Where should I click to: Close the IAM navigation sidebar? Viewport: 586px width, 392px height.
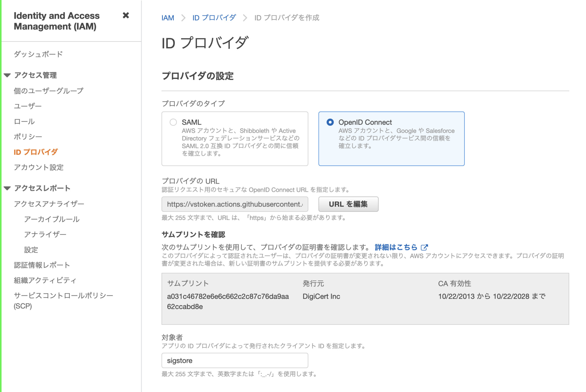point(126,16)
